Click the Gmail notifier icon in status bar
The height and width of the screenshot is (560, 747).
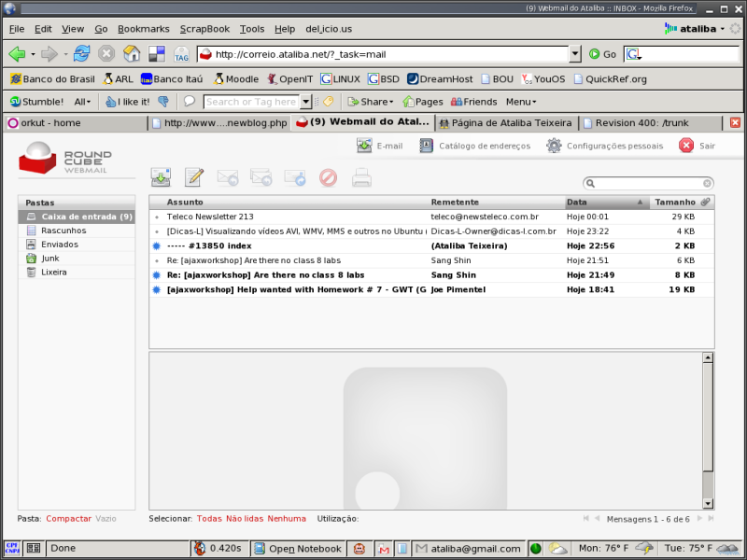[383, 549]
